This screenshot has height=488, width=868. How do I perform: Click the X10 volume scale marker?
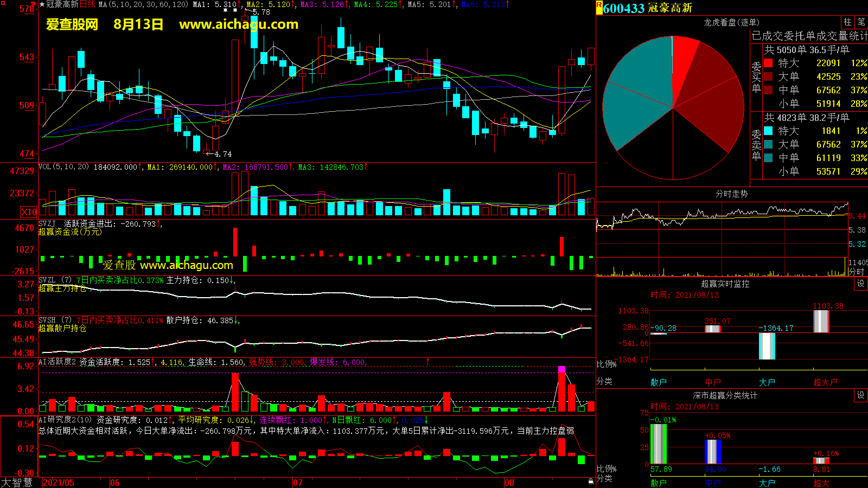[29, 212]
